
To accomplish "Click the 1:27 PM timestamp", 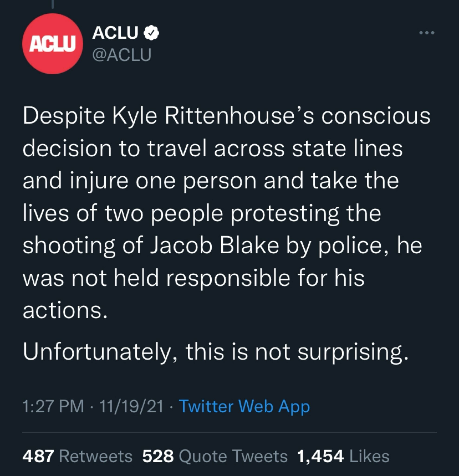I will [x=53, y=406].
